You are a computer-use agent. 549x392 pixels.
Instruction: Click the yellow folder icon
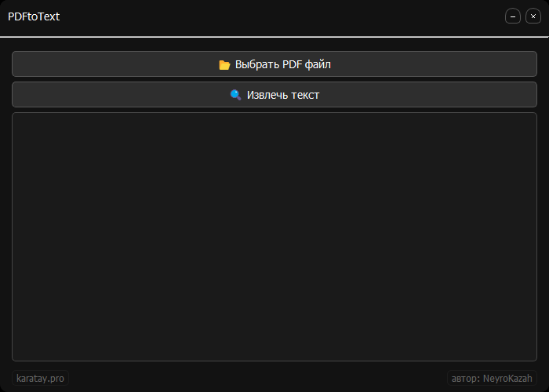click(x=224, y=65)
